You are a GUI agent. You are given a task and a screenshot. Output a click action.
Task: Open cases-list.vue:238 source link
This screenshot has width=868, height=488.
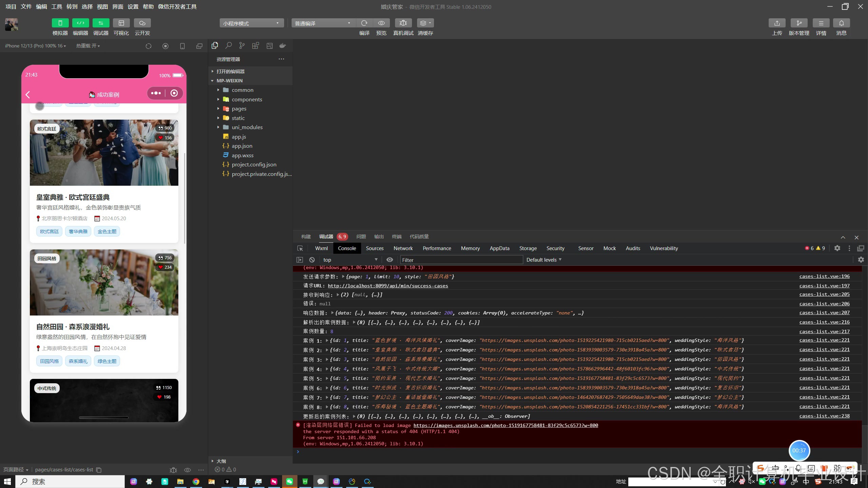(824, 416)
